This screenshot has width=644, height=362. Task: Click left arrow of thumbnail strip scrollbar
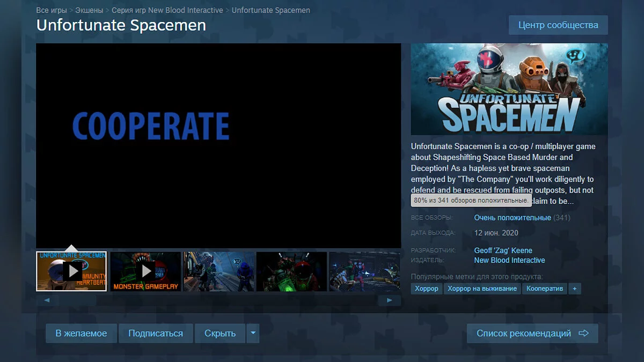pyautogui.click(x=47, y=300)
